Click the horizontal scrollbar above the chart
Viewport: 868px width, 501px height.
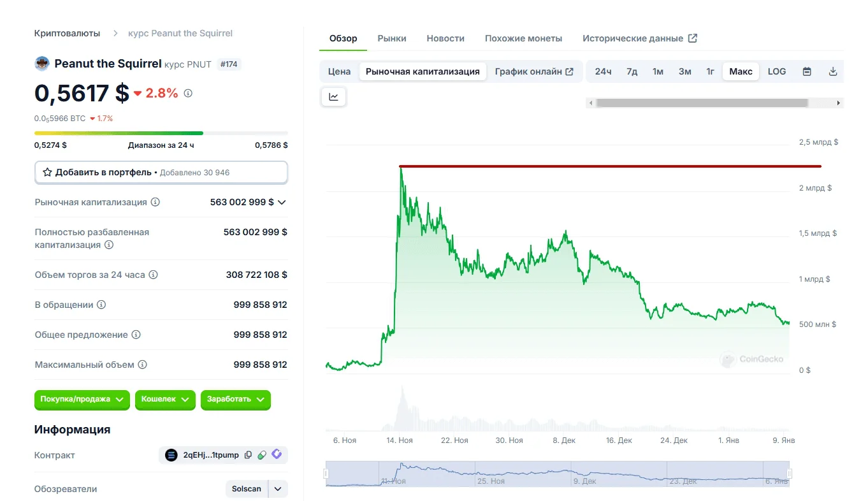point(701,103)
